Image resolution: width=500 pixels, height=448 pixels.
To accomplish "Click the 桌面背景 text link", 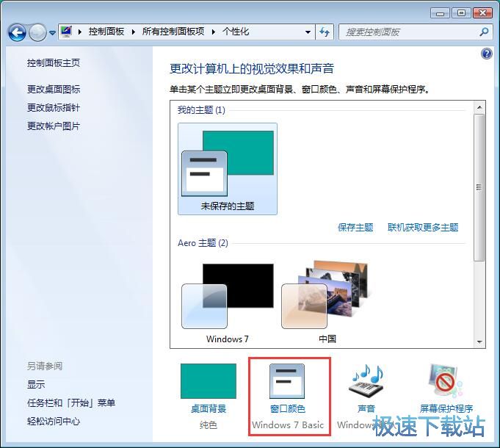I will click(x=209, y=409).
